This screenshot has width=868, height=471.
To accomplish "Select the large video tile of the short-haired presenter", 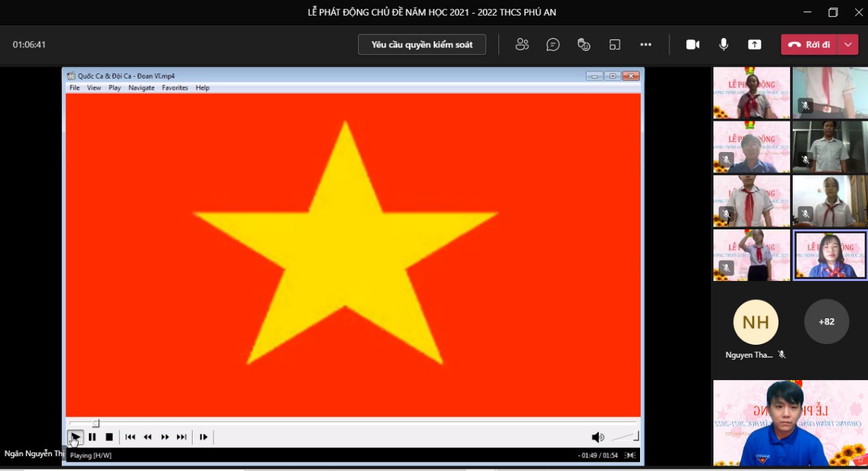I will click(x=791, y=423).
